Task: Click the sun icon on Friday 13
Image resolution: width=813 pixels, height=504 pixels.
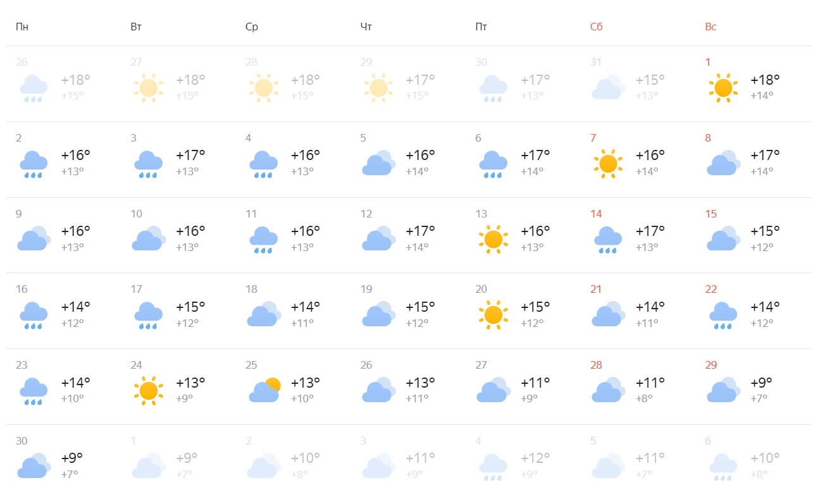Action: (x=493, y=240)
